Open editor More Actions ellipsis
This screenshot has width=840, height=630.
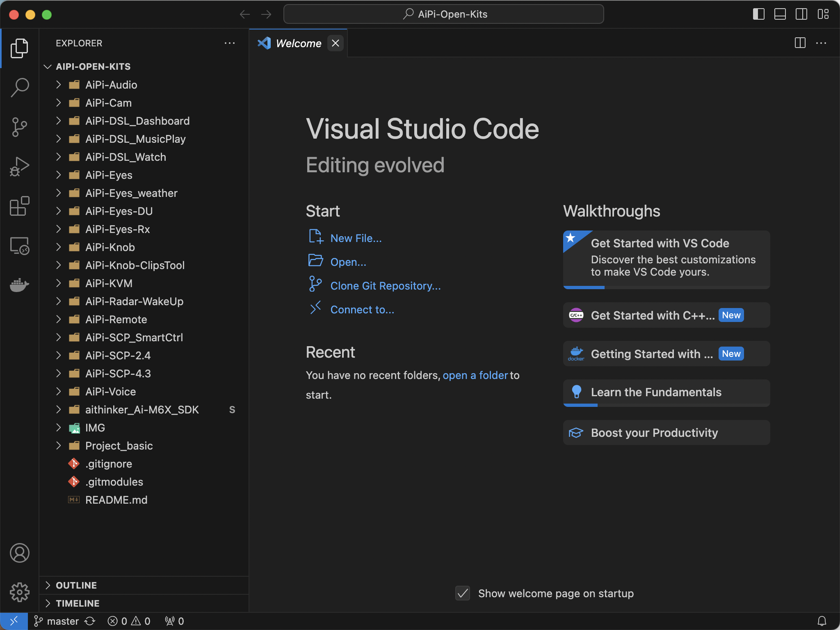tap(821, 43)
